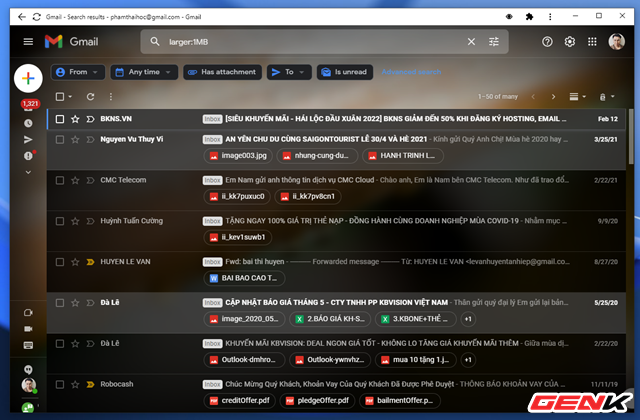Click the Join a meeting keyboard icon
The image size is (640, 420).
coord(28,345)
